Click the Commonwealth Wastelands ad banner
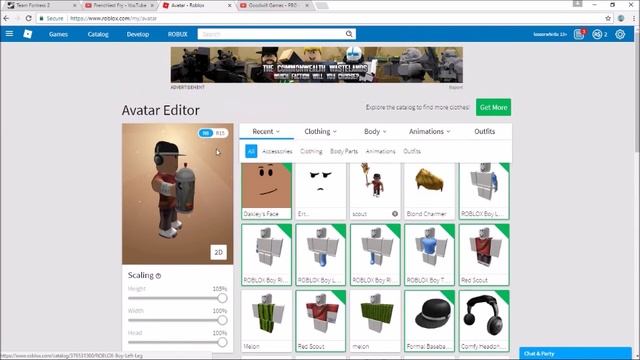 (x=317, y=65)
